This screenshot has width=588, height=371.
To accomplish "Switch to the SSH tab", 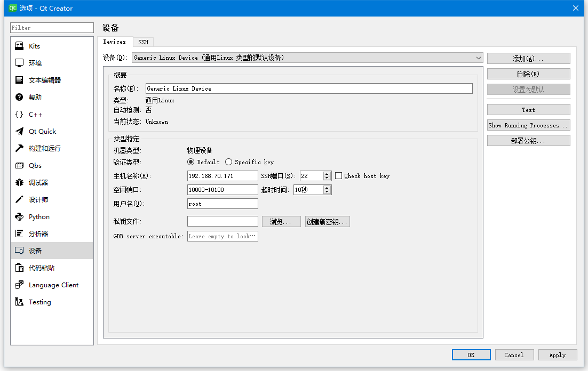I will pos(143,42).
